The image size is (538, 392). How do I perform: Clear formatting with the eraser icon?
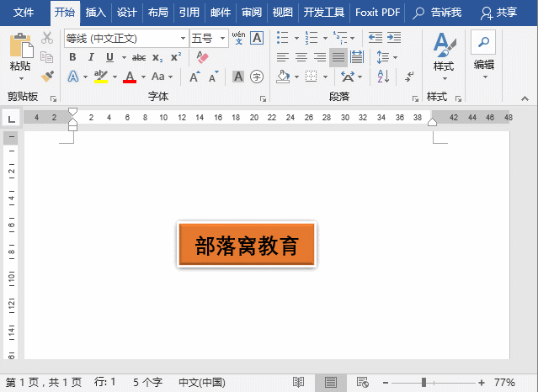pos(201,57)
